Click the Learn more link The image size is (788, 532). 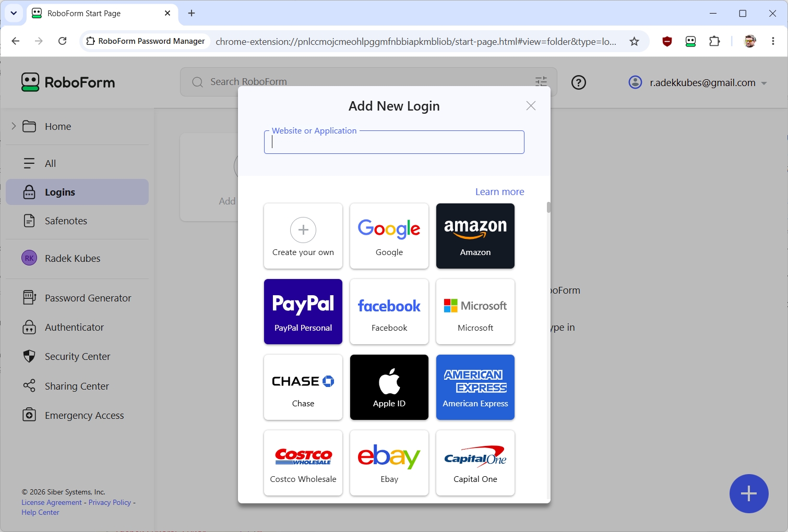[x=499, y=191]
